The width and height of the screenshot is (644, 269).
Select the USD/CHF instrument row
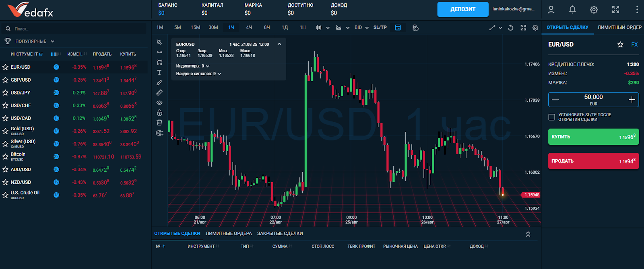(74, 106)
